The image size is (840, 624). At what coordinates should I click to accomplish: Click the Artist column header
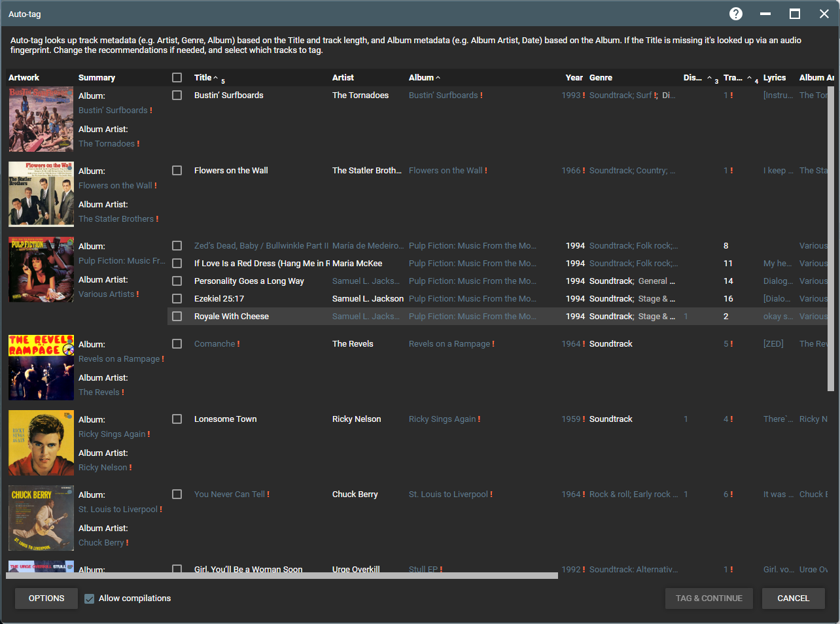(343, 77)
